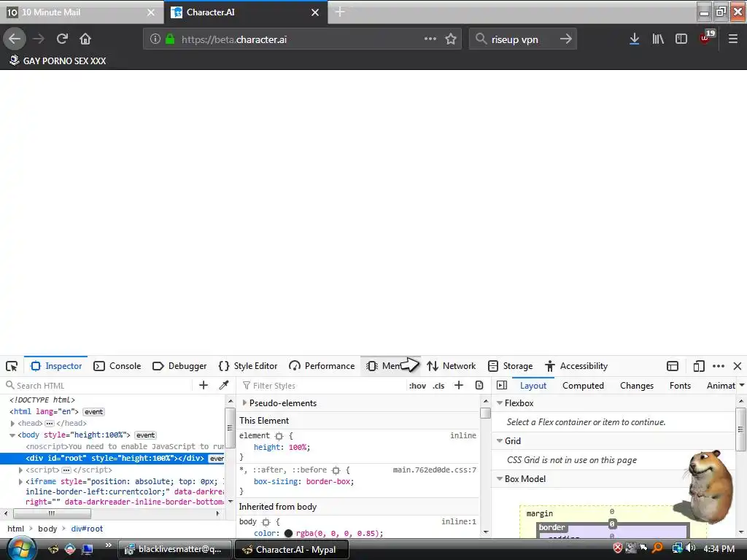Open uBlock extension with badge 19
The height and width of the screenshot is (560, 747).
[x=706, y=38]
